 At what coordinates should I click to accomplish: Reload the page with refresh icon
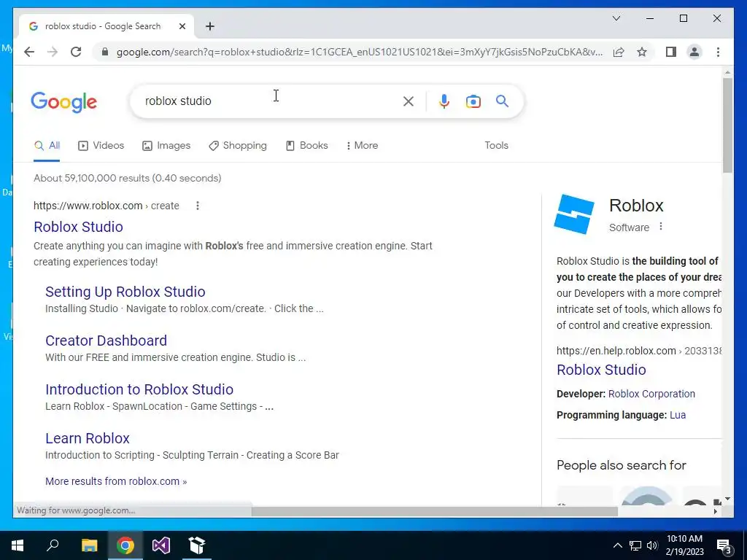click(76, 52)
